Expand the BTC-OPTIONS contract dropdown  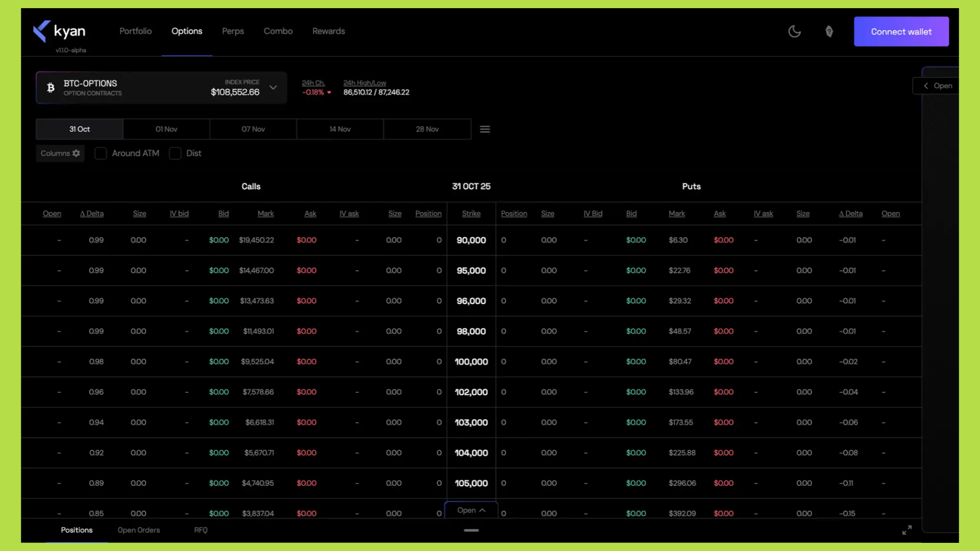tap(273, 88)
